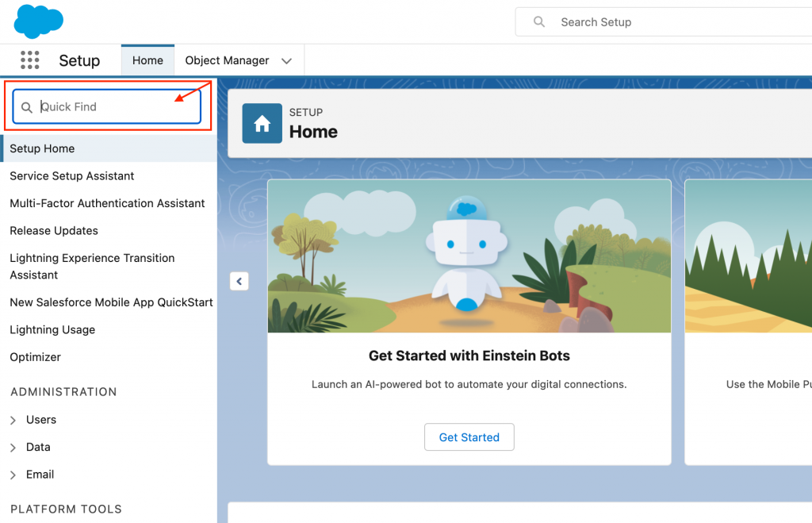Expand the Email section

tap(13, 475)
